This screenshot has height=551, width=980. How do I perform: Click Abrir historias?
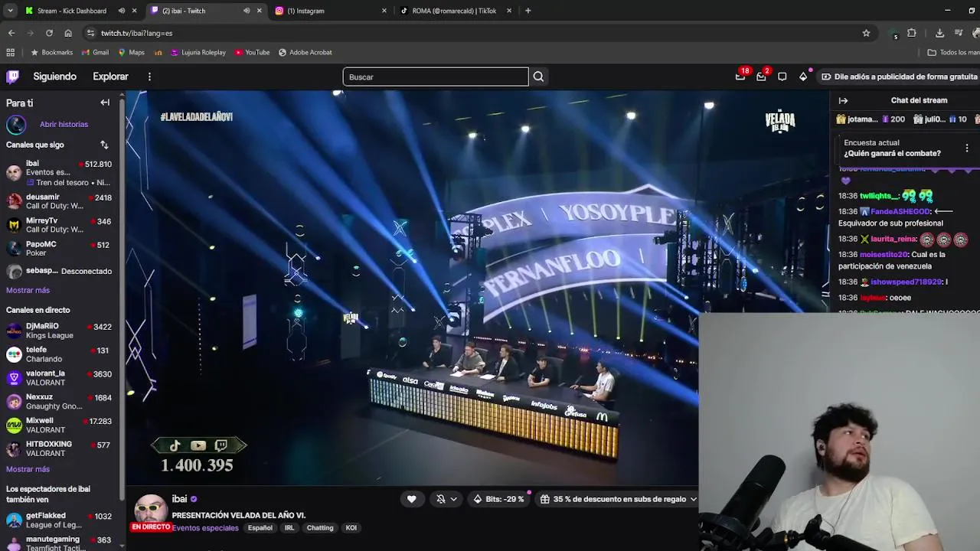64,124
